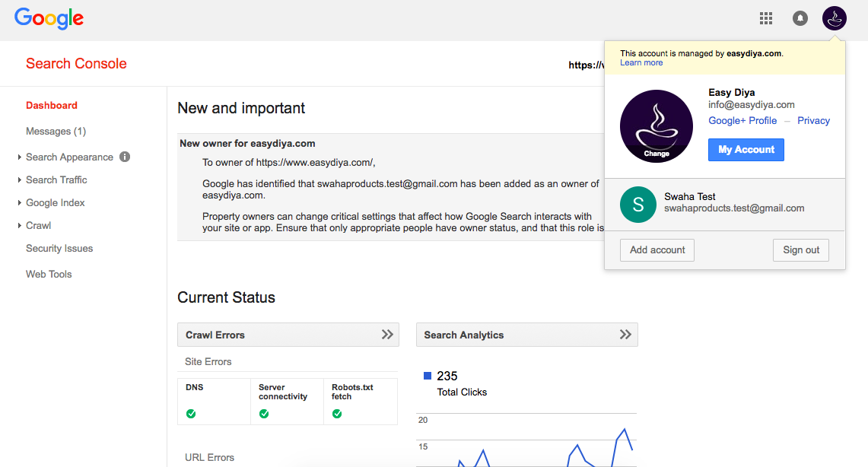Go to Dashboard in the sidebar
This screenshot has width=868, height=467.
click(52, 105)
